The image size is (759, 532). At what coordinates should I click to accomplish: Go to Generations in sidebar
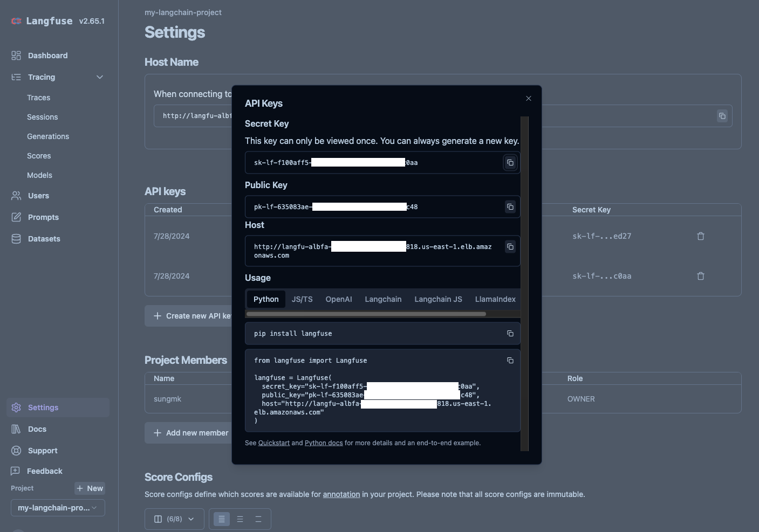coord(48,136)
